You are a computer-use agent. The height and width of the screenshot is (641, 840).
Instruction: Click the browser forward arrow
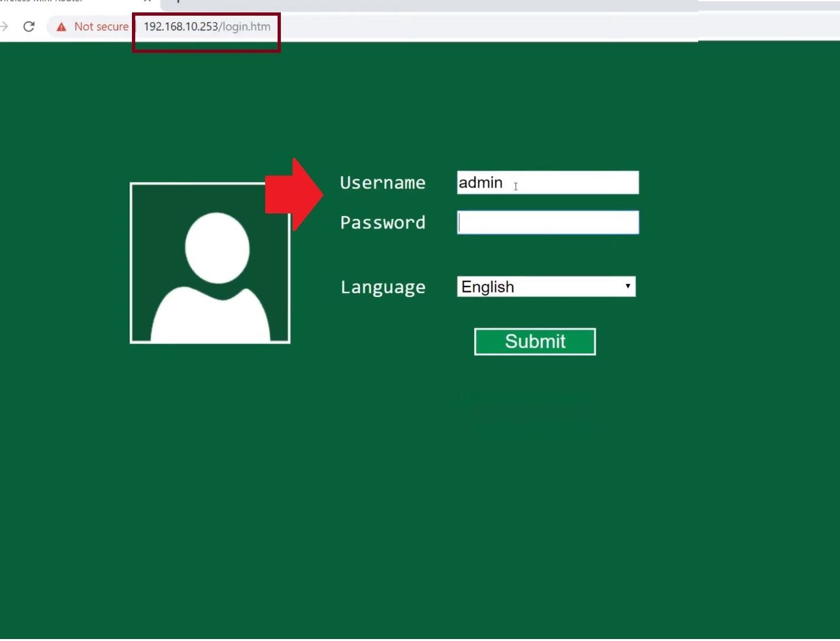click(x=5, y=27)
